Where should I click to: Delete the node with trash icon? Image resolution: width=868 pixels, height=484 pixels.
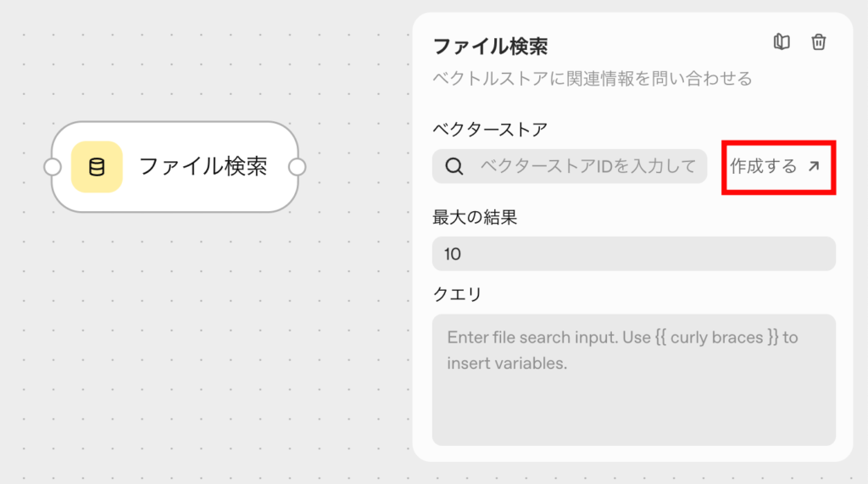pyautogui.click(x=818, y=42)
